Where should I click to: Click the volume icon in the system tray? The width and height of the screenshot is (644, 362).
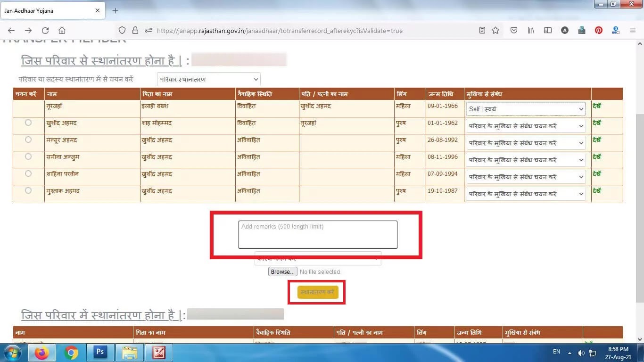pos(581,353)
